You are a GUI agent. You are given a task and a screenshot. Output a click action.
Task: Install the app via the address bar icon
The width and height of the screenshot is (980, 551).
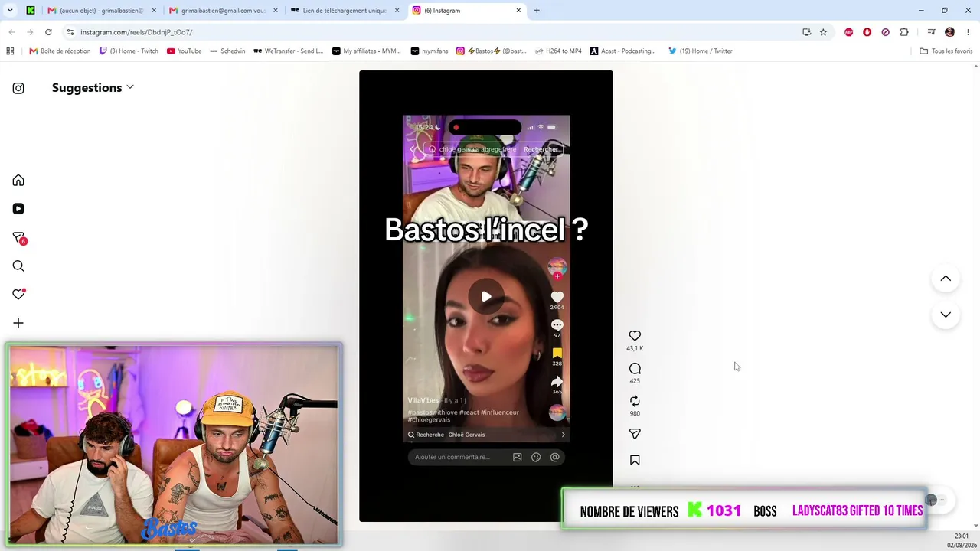click(806, 32)
